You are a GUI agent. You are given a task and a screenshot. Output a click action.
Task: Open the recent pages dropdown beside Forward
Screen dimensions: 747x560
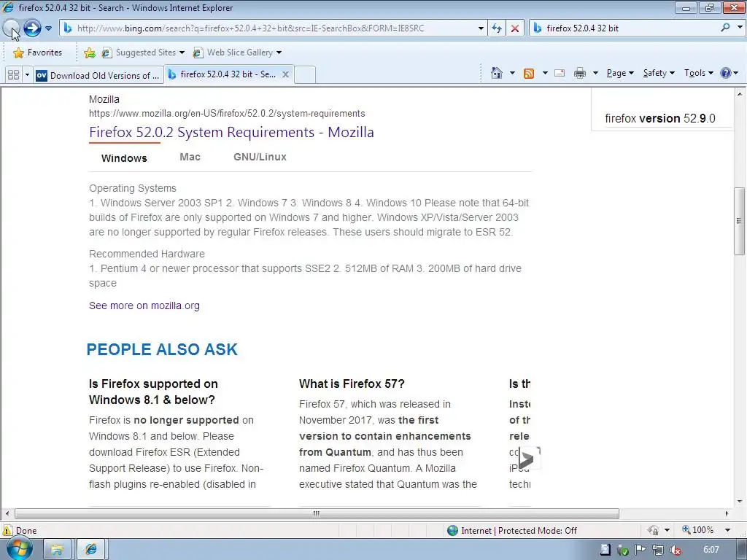point(48,28)
